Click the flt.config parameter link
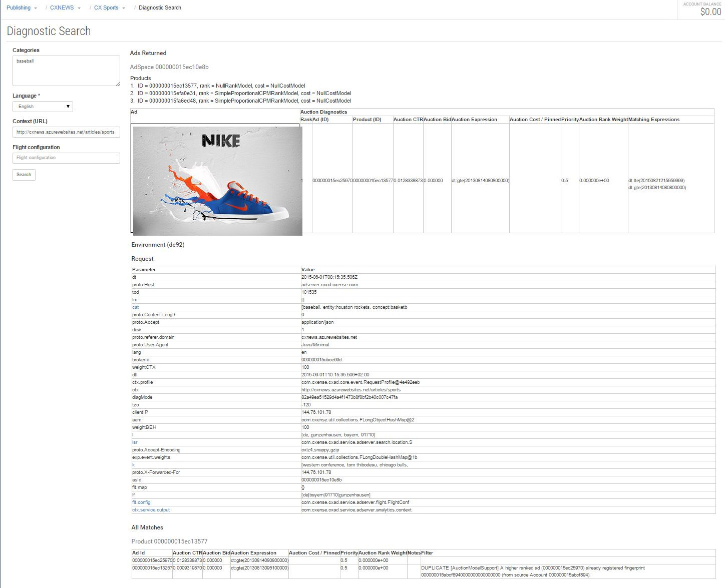Viewport: 725px width, 588px height. pyautogui.click(x=141, y=502)
